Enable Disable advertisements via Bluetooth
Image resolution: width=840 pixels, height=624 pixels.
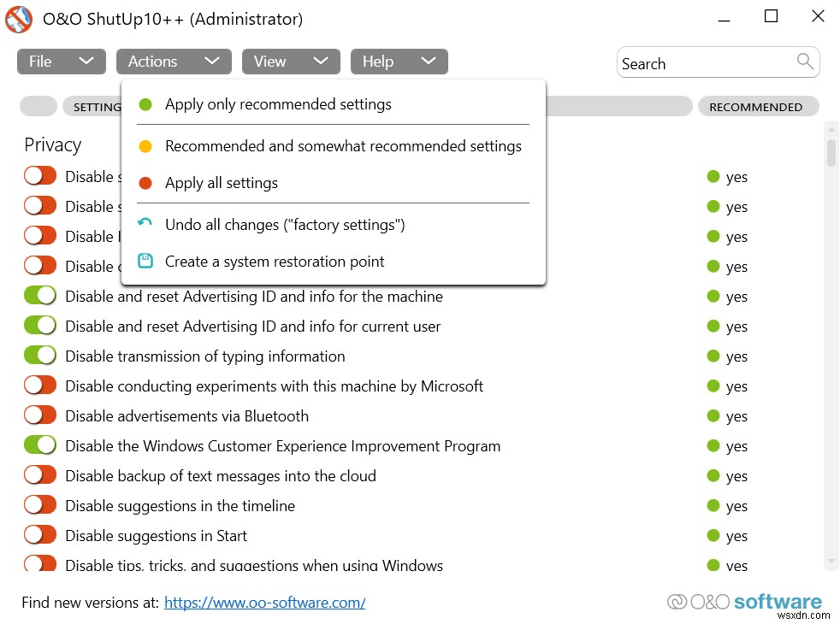39,415
